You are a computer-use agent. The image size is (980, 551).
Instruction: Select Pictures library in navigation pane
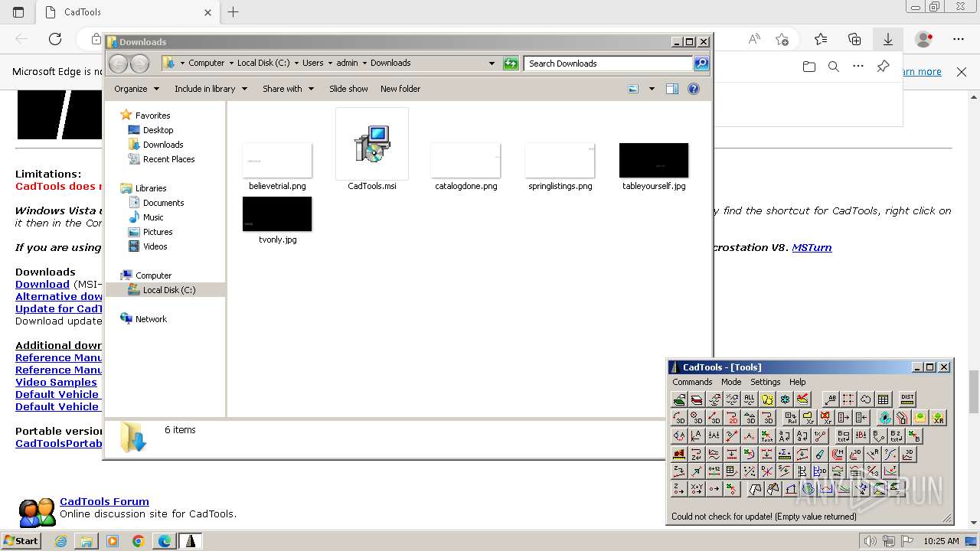click(x=158, y=232)
